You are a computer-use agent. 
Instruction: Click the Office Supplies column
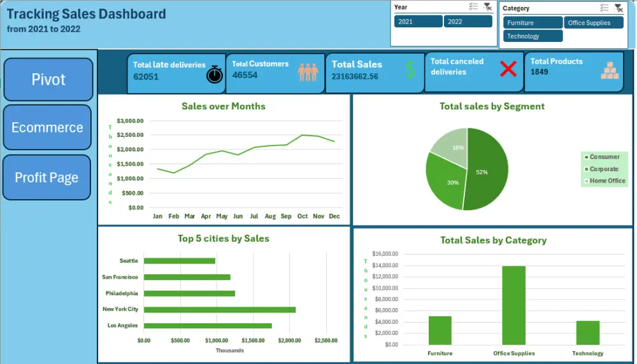(x=514, y=305)
